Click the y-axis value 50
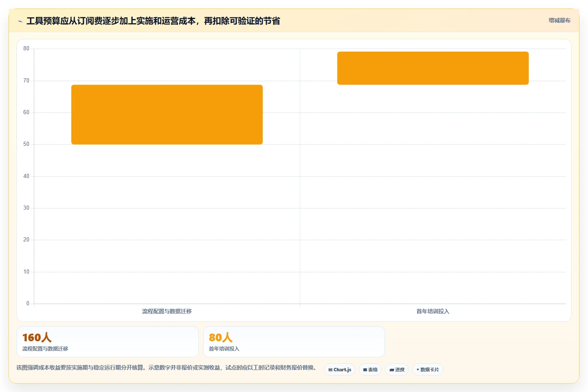588x392 pixels. tap(26, 144)
